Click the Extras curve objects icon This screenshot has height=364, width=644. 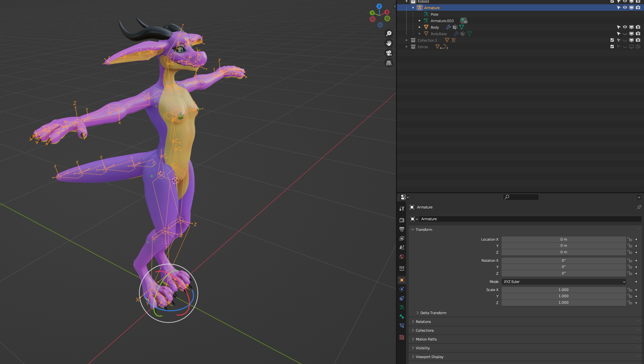pos(445,47)
